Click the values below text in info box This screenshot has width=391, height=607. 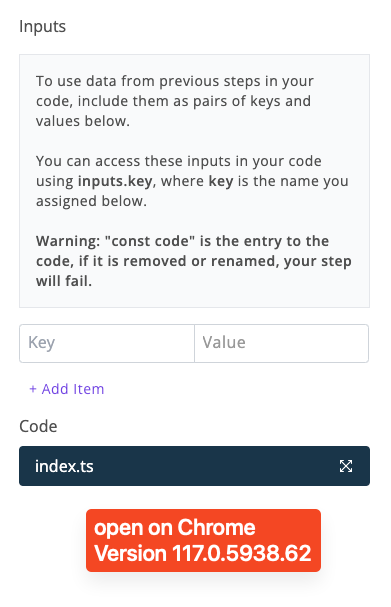pos(83,121)
